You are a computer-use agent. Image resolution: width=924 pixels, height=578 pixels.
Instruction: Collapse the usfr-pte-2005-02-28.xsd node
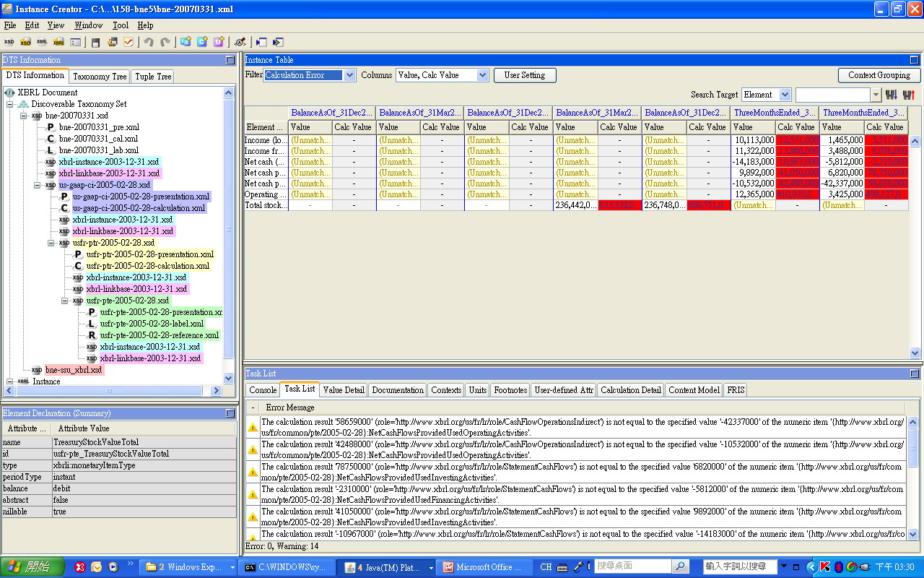(65, 301)
